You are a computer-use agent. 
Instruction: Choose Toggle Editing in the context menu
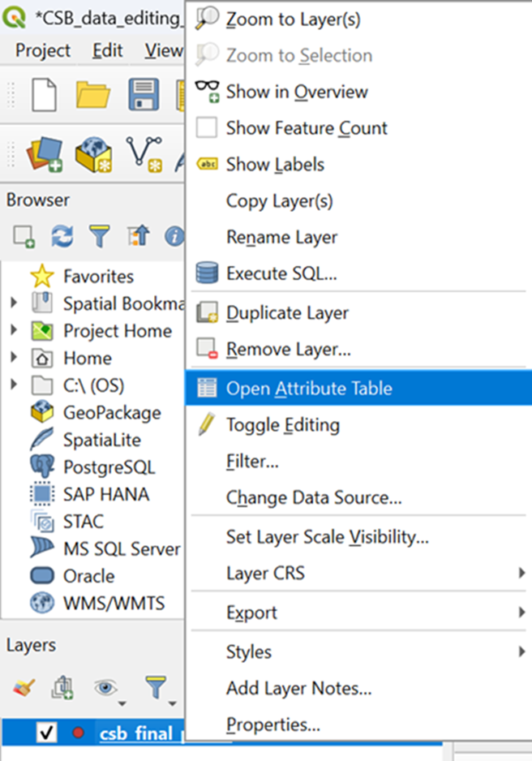click(282, 425)
